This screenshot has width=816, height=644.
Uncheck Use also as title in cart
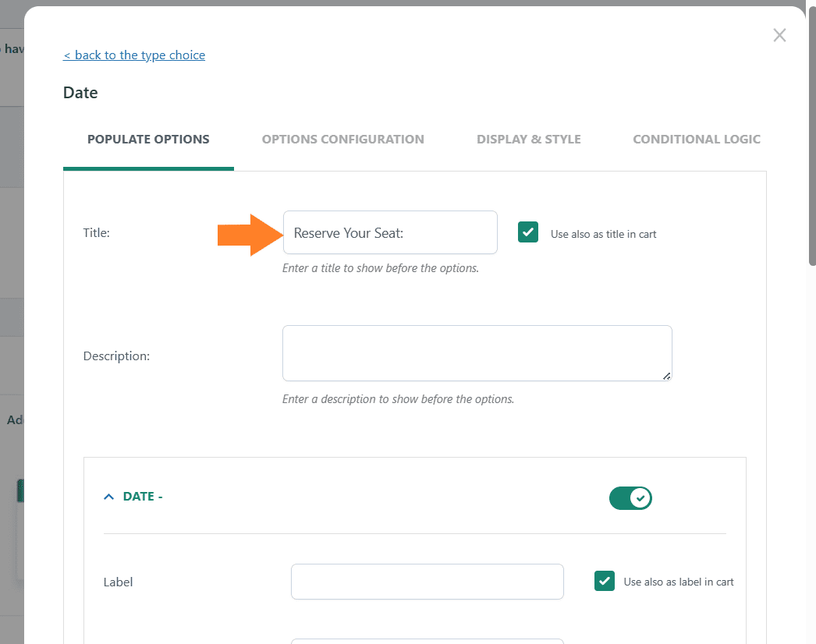coord(527,232)
